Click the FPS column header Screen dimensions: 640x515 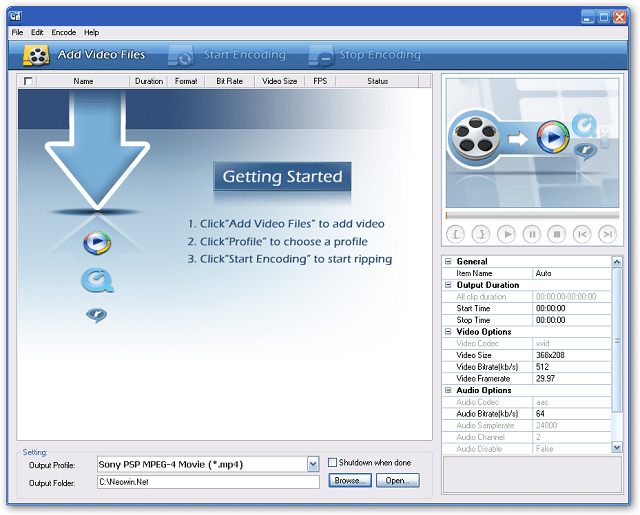click(x=320, y=81)
